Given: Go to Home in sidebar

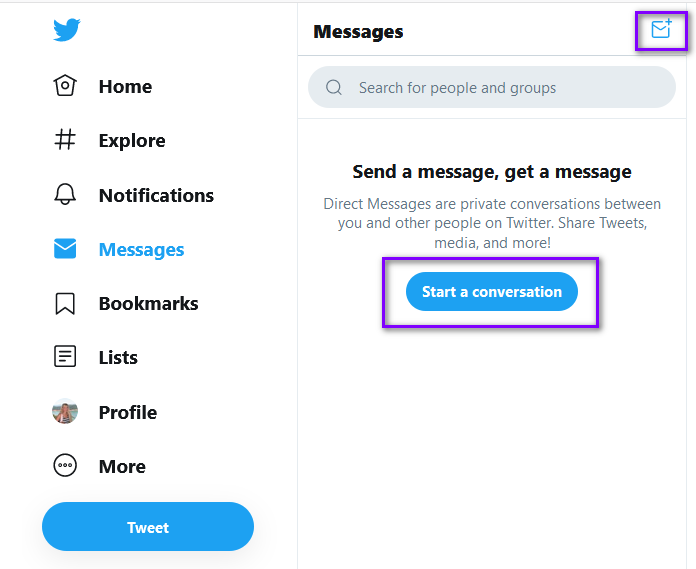Looking at the screenshot, I should click(x=125, y=87).
